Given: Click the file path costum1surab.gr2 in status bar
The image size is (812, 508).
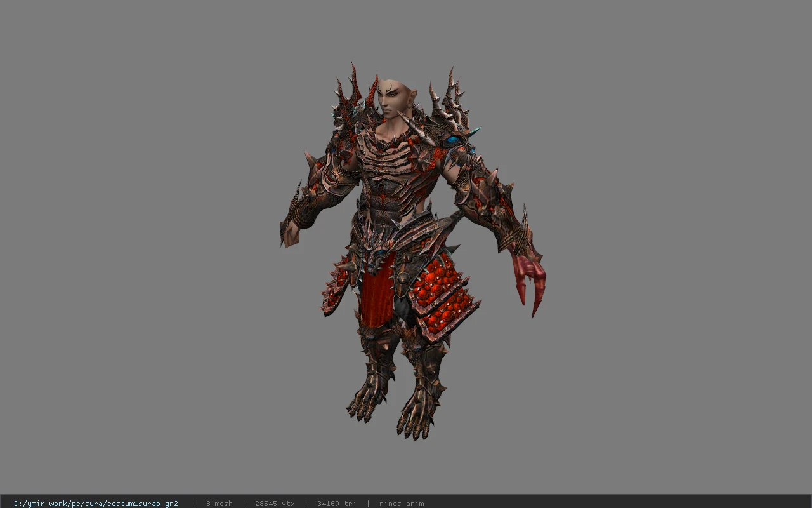Looking at the screenshot, I should (96, 504).
